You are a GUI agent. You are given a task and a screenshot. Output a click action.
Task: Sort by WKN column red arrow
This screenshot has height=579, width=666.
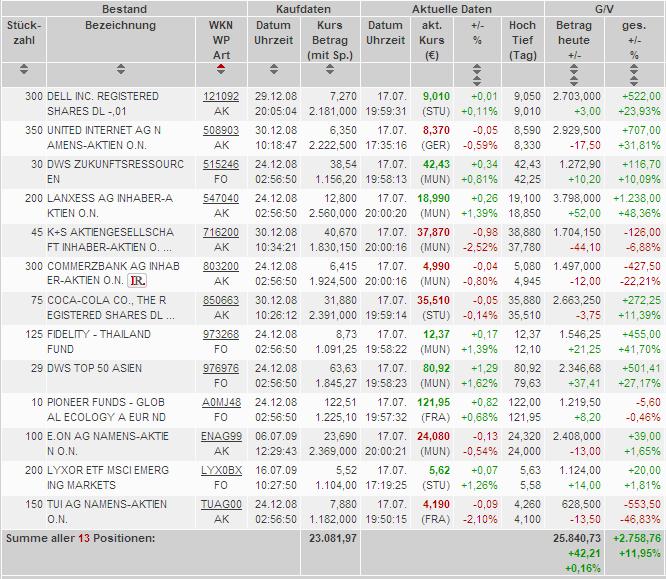(x=220, y=70)
